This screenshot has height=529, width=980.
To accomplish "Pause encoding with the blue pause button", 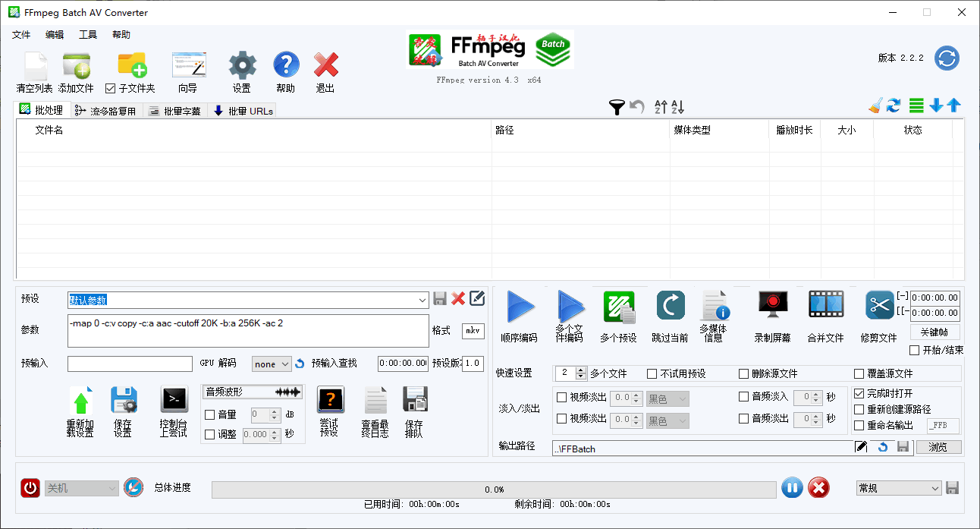I will tap(792, 488).
